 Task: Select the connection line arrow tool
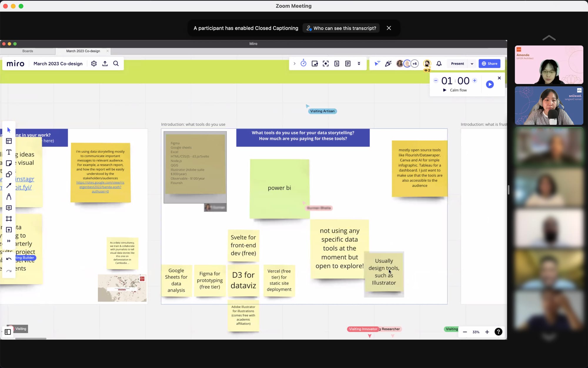click(9, 186)
